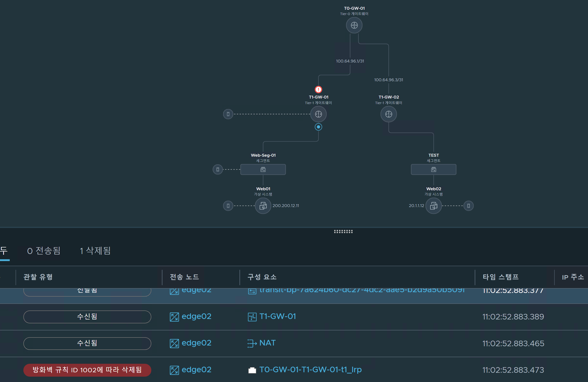Click the red alert icon above T1-GW-01
This screenshot has height=382, width=588.
318,89
